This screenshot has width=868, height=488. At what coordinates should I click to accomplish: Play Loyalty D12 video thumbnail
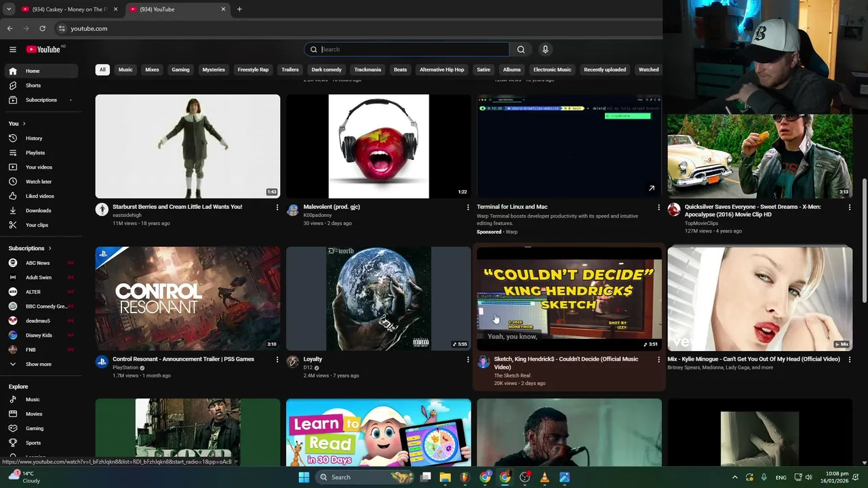pos(378,298)
